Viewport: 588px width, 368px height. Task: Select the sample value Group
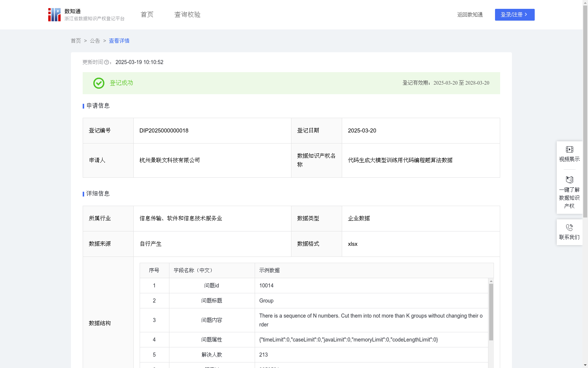tap(266, 301)
